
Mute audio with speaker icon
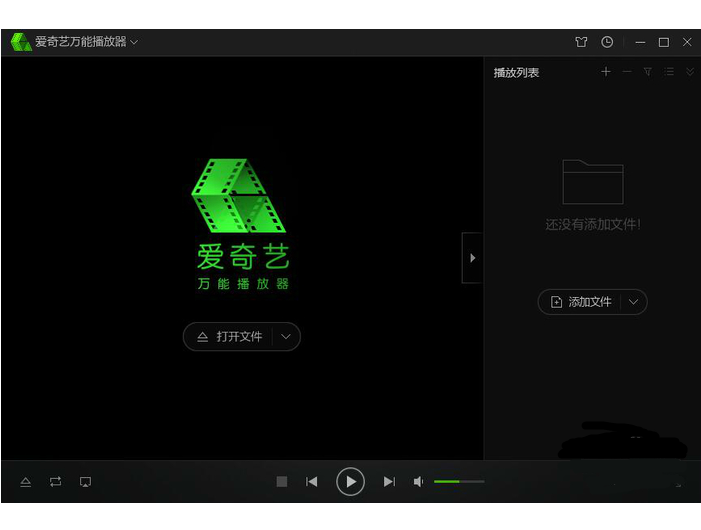(x=418, y=482)
